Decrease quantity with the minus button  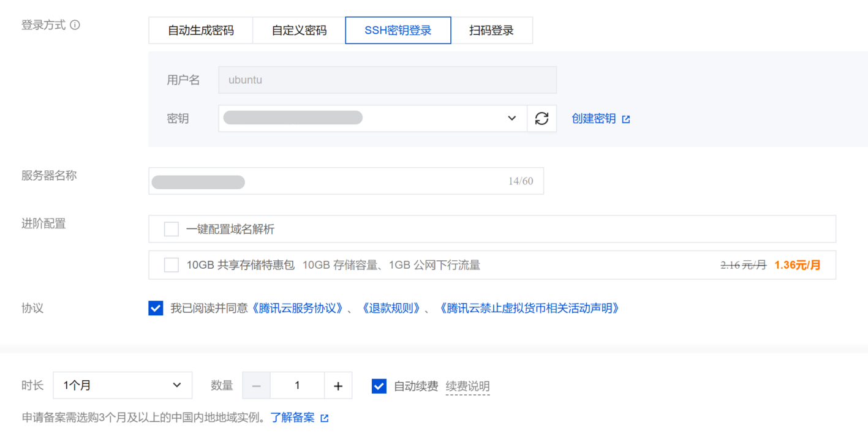click(257, 386)
